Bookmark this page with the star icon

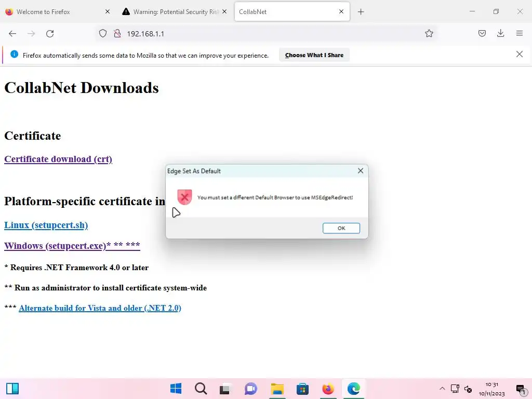pos(429,34)
